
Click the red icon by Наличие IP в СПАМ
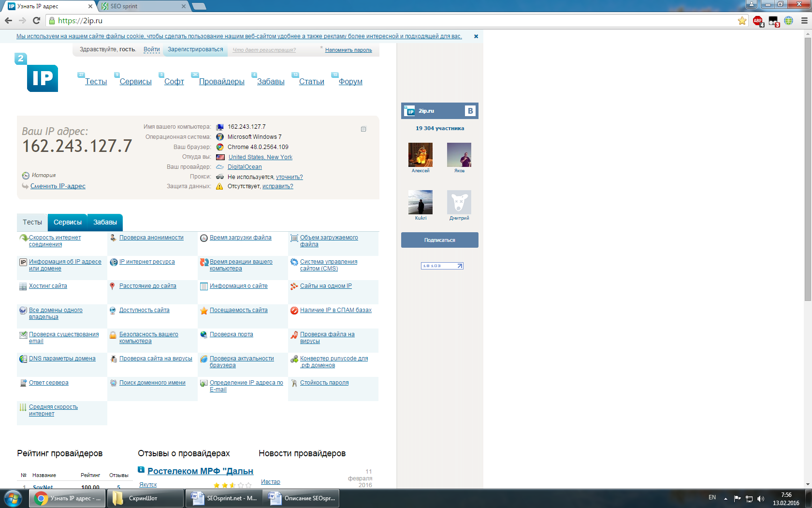294,311
